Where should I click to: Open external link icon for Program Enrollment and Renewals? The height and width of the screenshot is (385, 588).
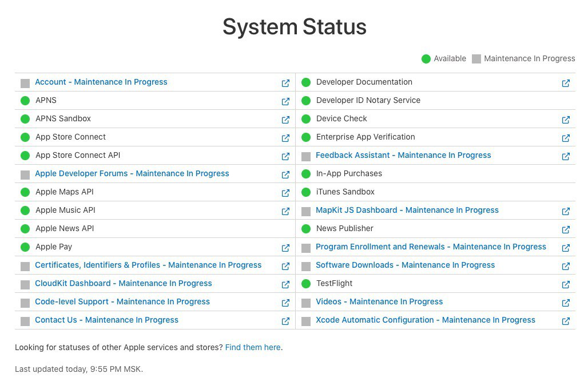point(566,248)
